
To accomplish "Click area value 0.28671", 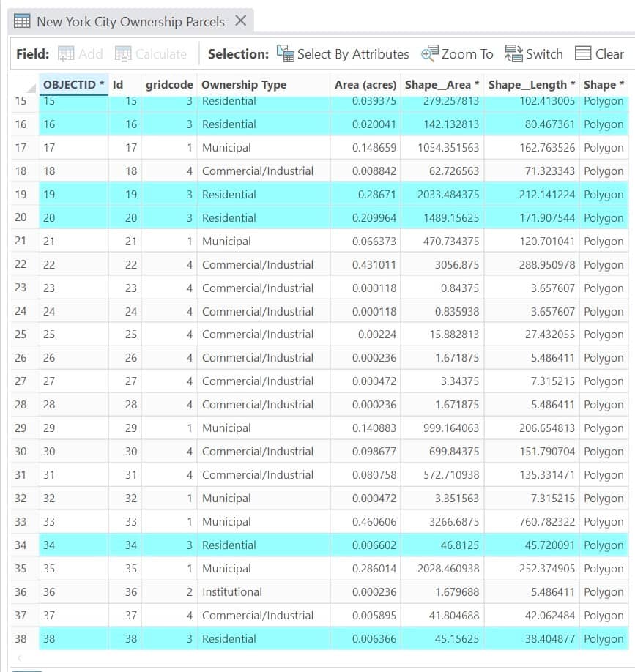I will 365,195.
